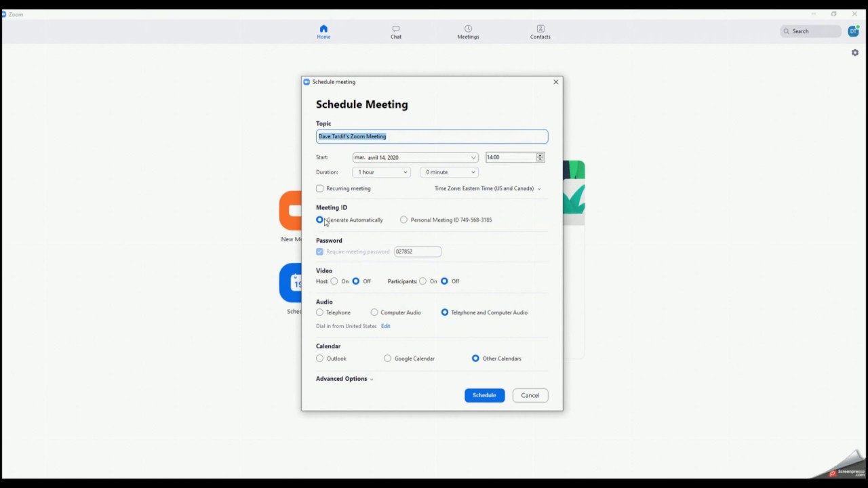868x488 pixels.
Task: Click the Search box in the Zoom window
Action: coord(810,31)
